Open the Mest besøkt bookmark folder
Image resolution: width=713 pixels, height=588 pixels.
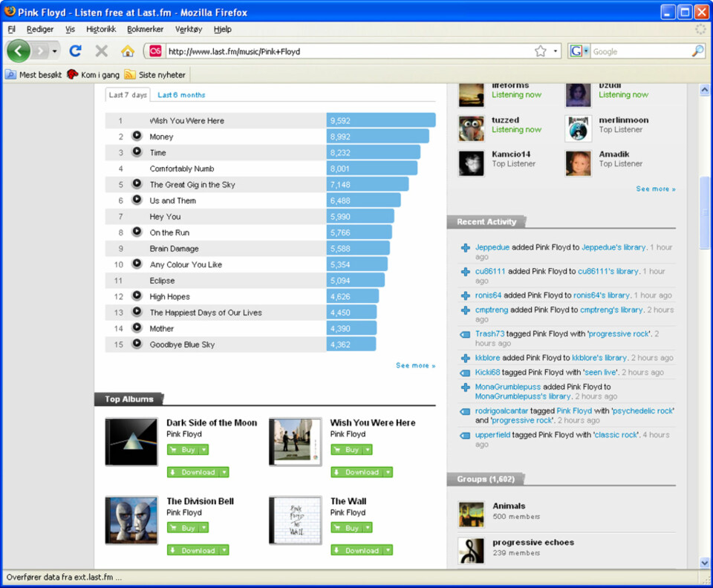point(33,74)
